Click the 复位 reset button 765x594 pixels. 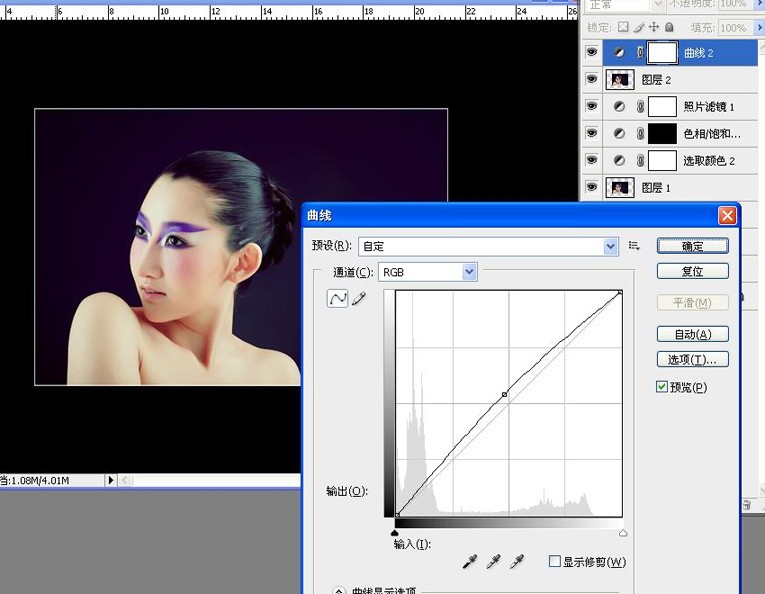(x=693, y=271)
